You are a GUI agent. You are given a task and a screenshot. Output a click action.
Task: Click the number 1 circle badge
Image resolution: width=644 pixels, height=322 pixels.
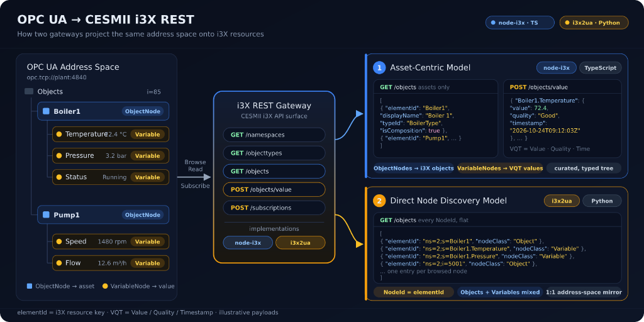379,68
